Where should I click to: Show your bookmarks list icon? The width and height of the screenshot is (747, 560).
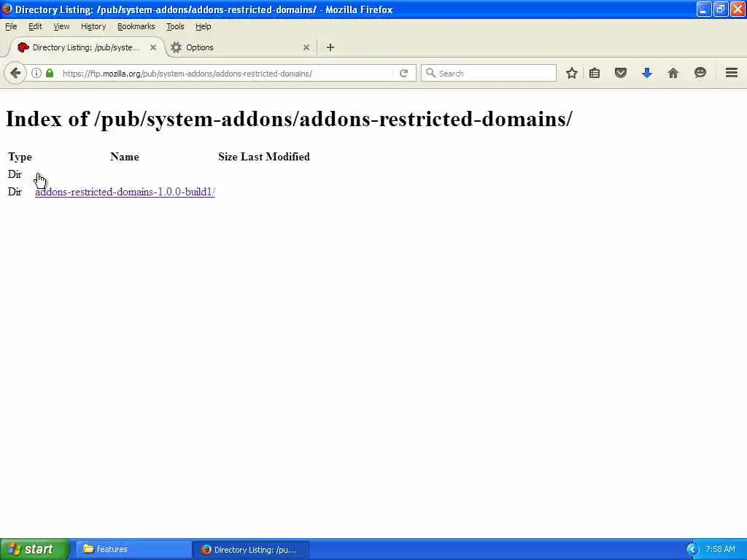click(595, 74)
